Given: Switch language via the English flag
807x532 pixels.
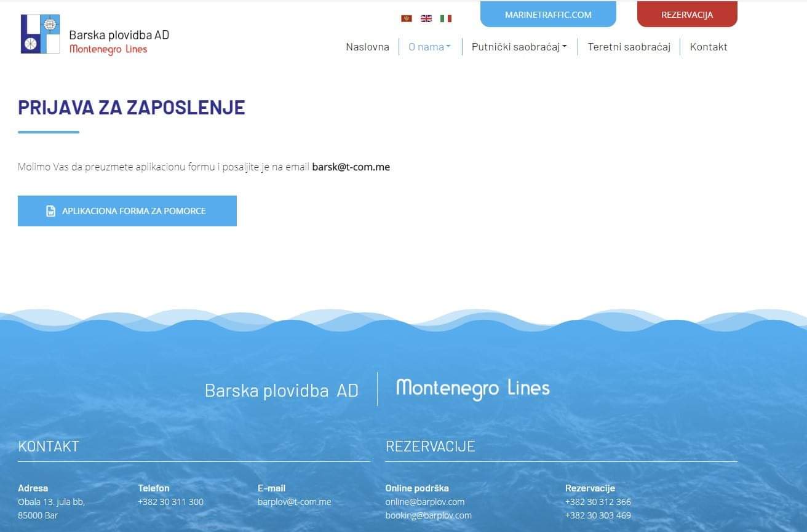Looking at the screenshot, I should pos(426,18).
